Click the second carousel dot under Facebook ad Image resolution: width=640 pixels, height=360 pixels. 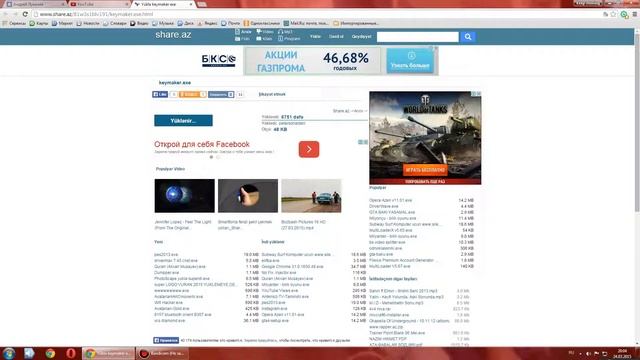pyautogui.click(x=218, y=157)
